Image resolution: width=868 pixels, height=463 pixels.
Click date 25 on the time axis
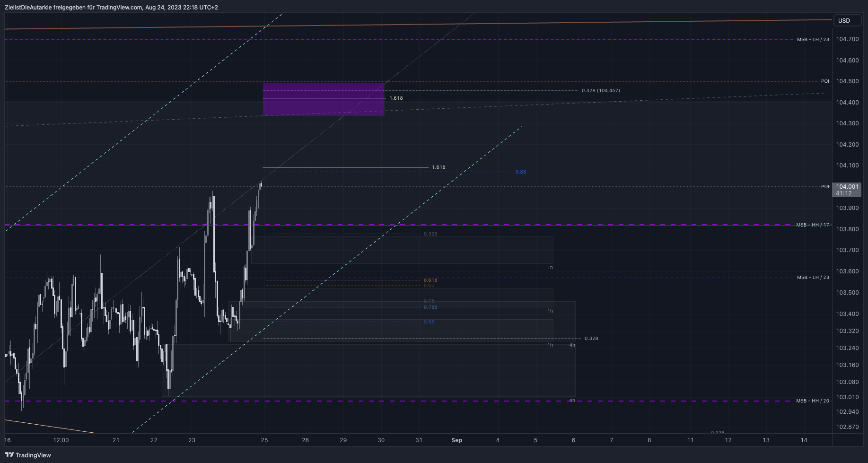pos(264,440)
